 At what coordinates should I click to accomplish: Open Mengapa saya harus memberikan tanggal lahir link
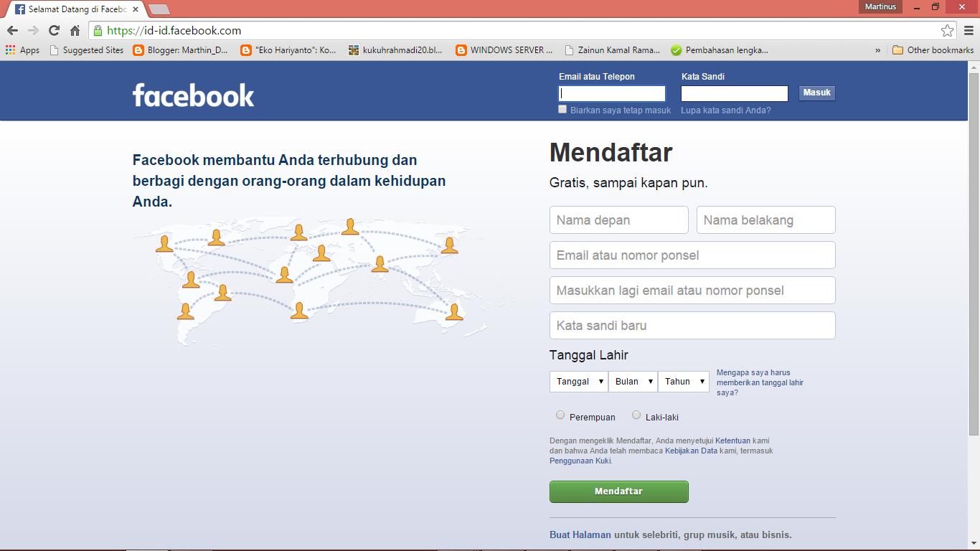click(x=760, y=382)
